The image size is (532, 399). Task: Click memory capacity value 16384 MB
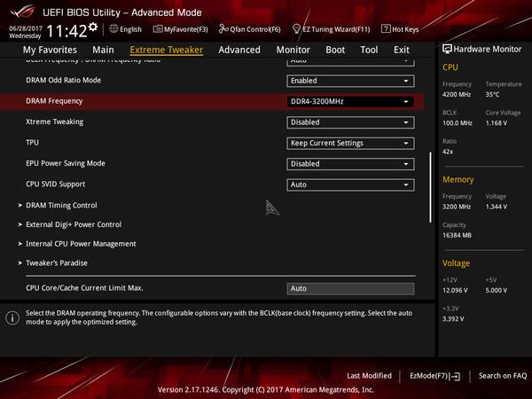(457, 235)
